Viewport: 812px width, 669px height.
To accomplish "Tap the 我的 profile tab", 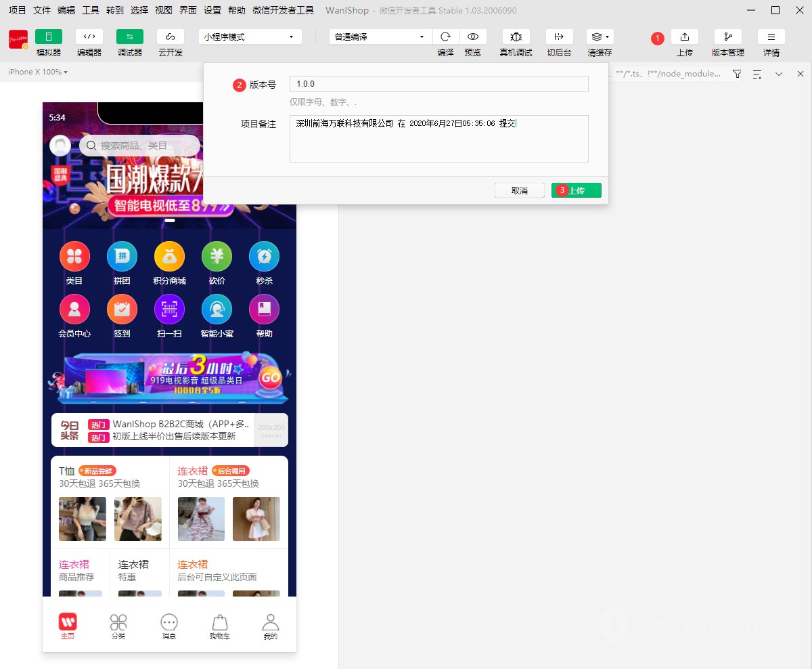I will [271, 626].
